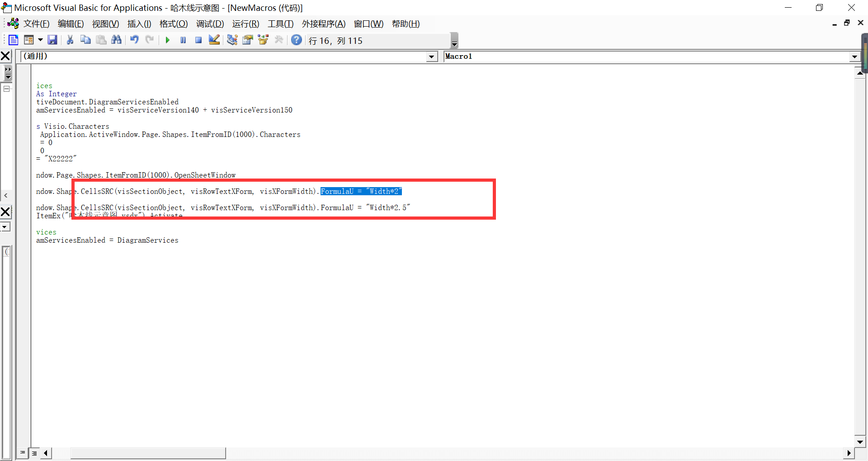This screenshot has height=461, width=868.
Task: Open the 窗口(W) menu
Action: coord(369,24)
